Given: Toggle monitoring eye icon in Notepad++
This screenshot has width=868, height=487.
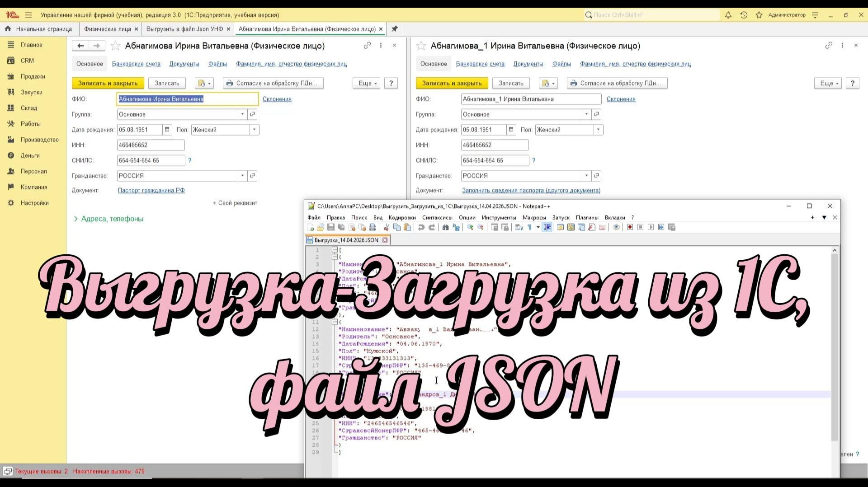Looking at the screenshot, I should [x=616, y=227].
